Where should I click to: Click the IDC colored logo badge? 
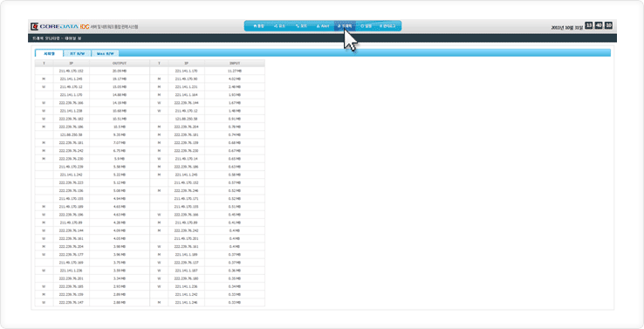click(x=85, y=27)
